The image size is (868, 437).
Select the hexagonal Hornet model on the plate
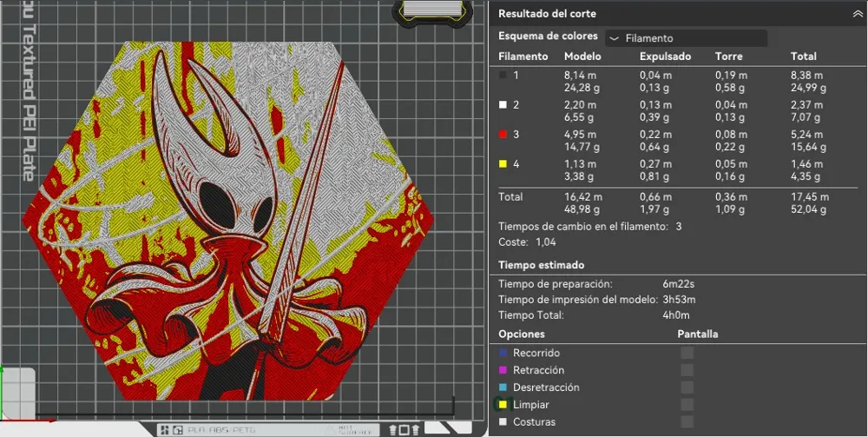[227, 221]
